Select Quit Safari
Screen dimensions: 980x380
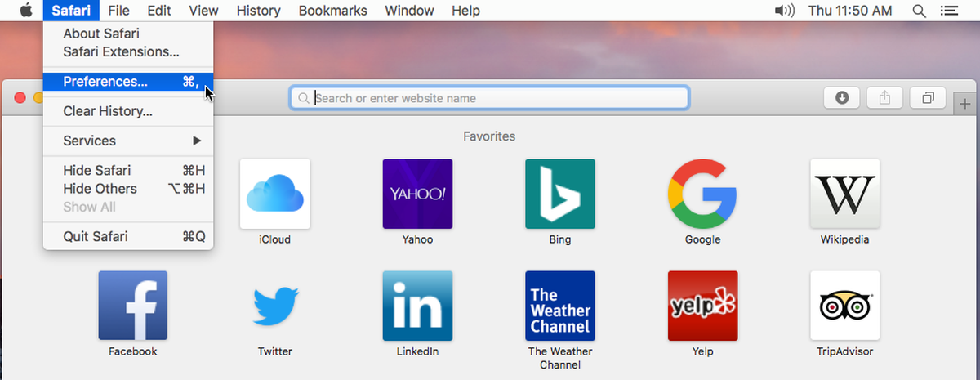(128, 237)
